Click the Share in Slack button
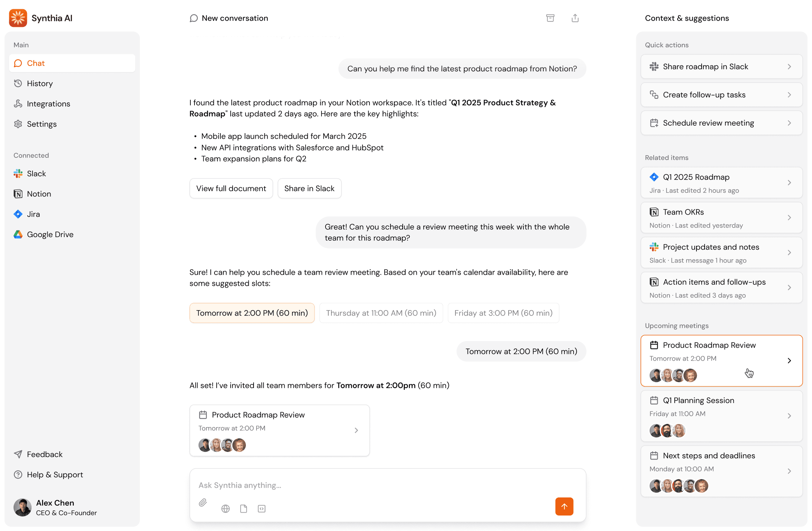This screenshot has height=531, width=812. tap(309, 188)
